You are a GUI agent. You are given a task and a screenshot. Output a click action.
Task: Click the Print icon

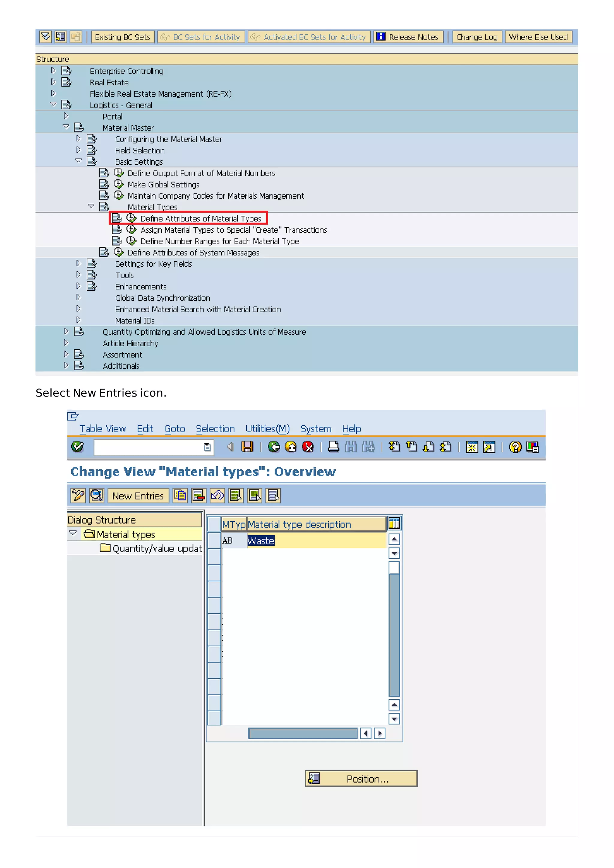pos(333,447)
